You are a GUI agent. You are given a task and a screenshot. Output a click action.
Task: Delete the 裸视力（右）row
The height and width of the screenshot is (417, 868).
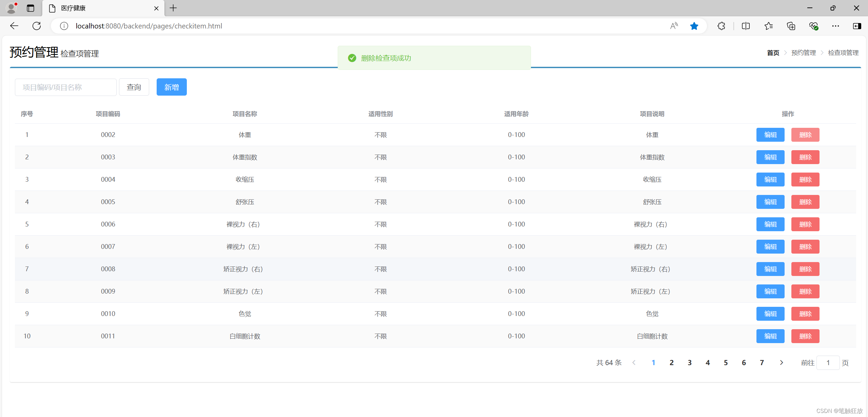(x=805, y=224)
